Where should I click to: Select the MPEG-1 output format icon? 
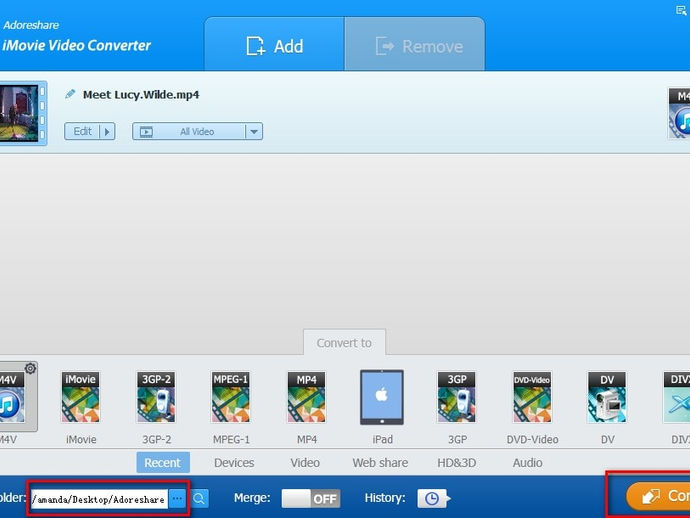(231, 397)
